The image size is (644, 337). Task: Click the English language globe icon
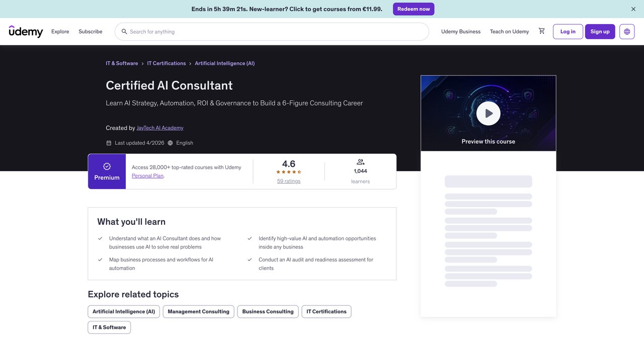pos(170,143)
